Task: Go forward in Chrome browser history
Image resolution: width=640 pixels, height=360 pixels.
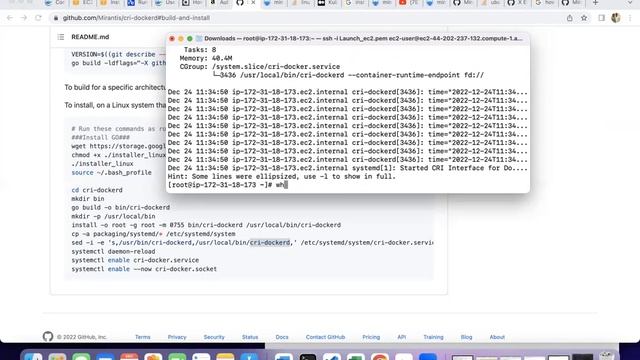Action: point(24,18)
